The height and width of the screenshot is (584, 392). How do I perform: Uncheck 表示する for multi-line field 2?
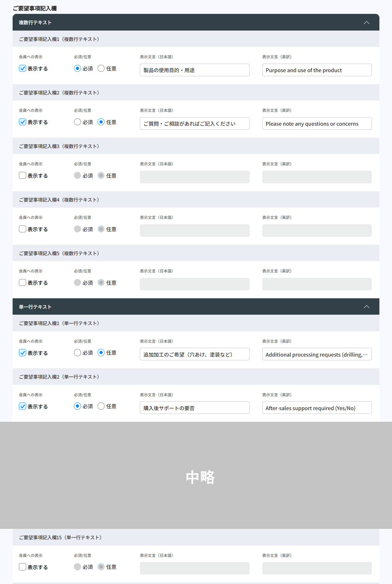[23, 122]
